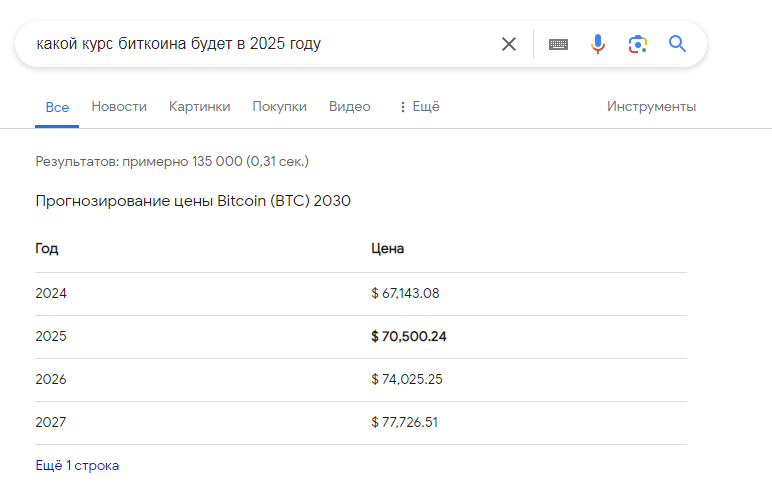Select the $ 74,025.25 price cell
The width and height of the screenshot is (772, 483).
(x=407, y=379)
